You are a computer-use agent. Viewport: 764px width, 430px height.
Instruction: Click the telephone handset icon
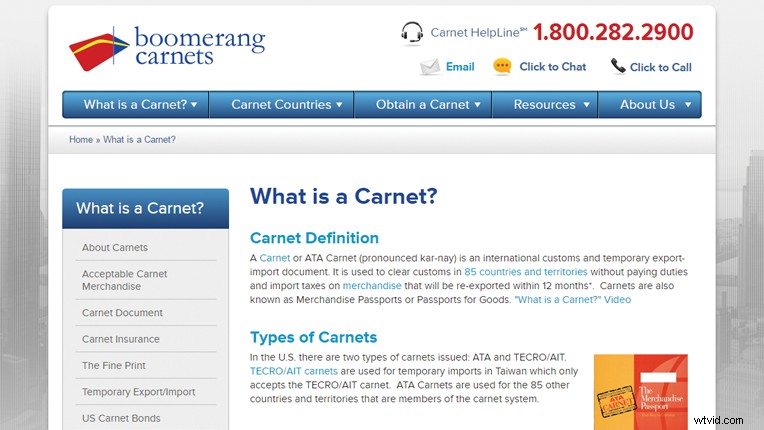tap(618, 66)
